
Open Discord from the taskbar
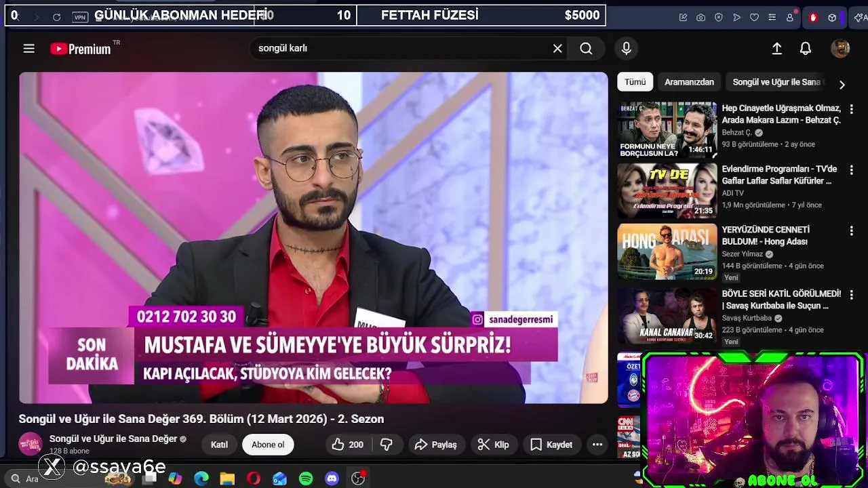click(332, 479)
